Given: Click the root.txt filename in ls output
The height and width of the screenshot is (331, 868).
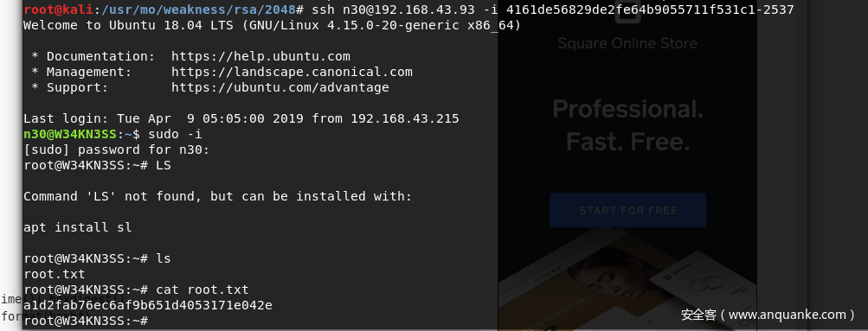Looking at the screenshot, I should [55, 274].
